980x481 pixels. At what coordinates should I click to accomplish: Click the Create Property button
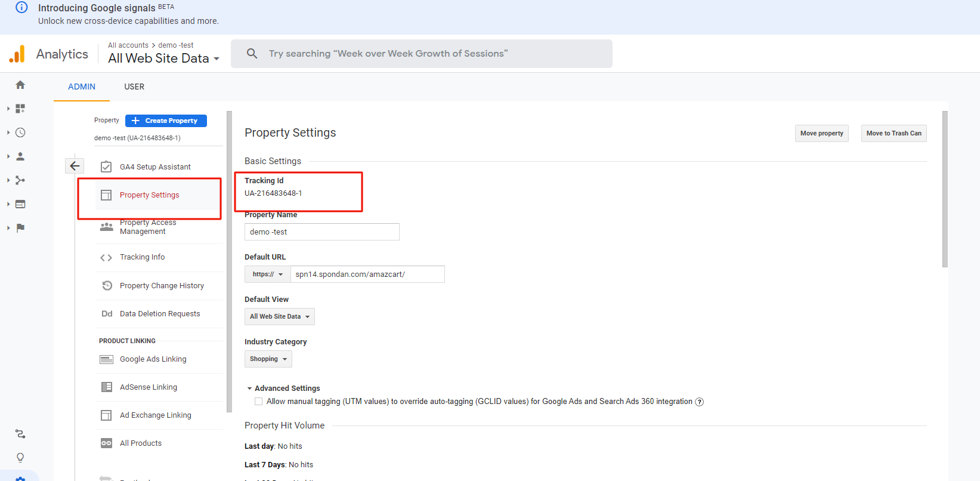point(166,121)
